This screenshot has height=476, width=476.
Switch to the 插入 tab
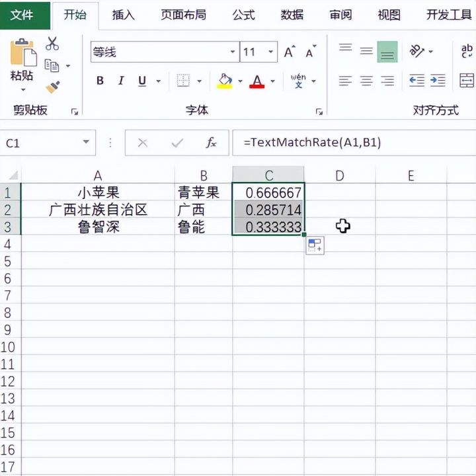pyautogui.click(x=123, y=15)
